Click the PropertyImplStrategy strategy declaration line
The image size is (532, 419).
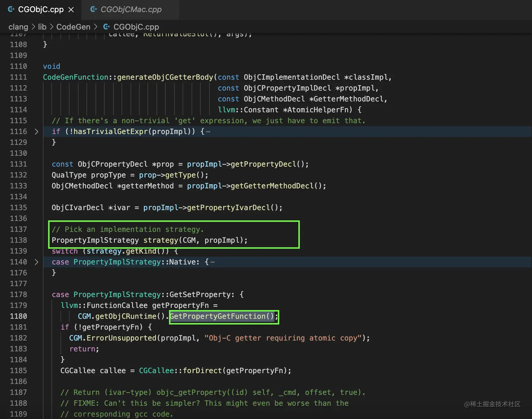click(150, 240)
